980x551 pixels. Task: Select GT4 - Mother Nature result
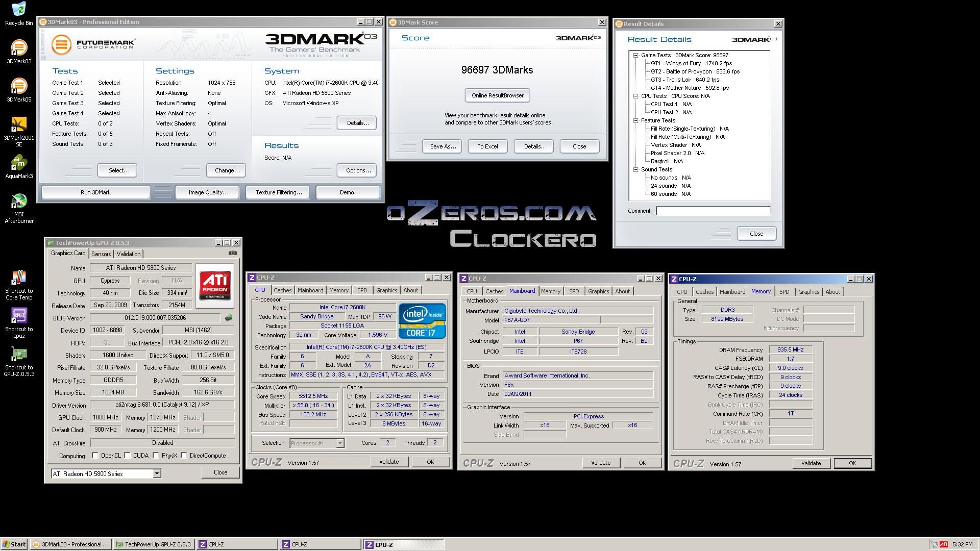click(x=690, y=88)
